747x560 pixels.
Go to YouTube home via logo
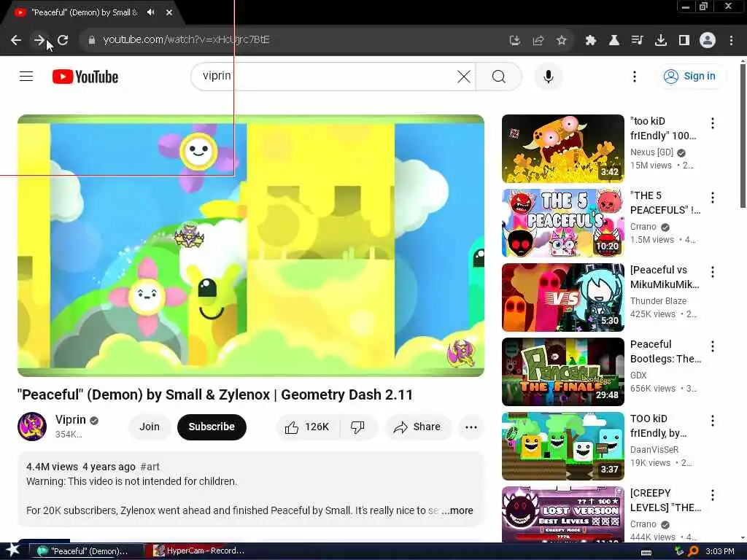(85, 77)
